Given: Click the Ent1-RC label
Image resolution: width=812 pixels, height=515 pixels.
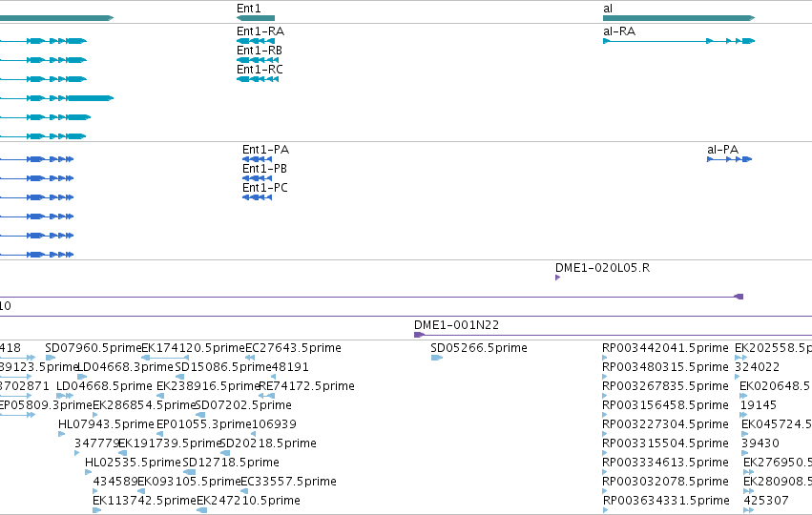Looking at the screenshot, I should [260, 70].
